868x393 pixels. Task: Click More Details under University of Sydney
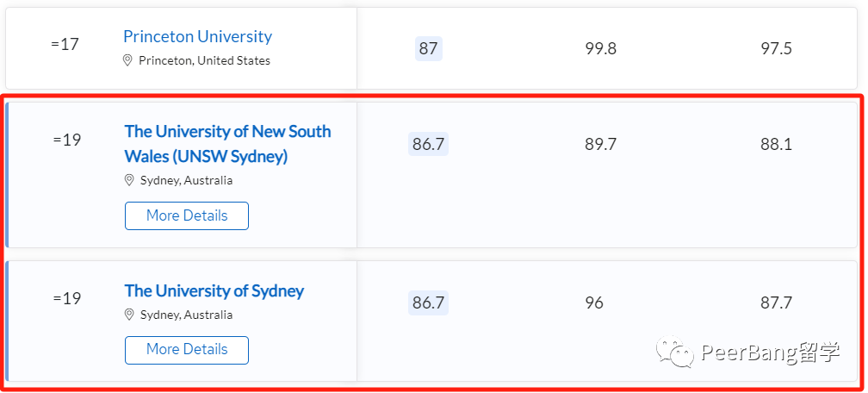click(x=187, y=350)
